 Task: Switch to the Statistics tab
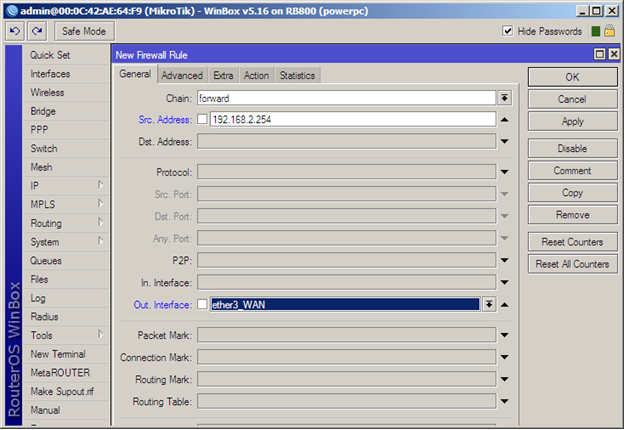coord(297,75)
